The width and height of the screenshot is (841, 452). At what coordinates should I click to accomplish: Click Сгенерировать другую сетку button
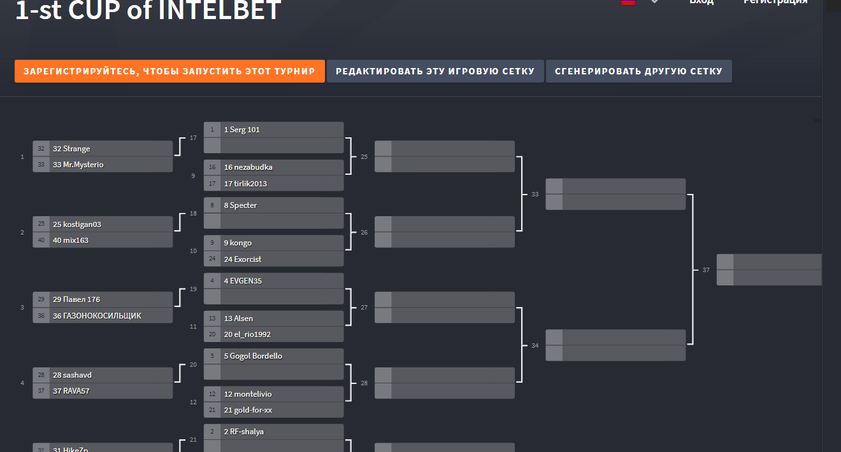point(638,71)
